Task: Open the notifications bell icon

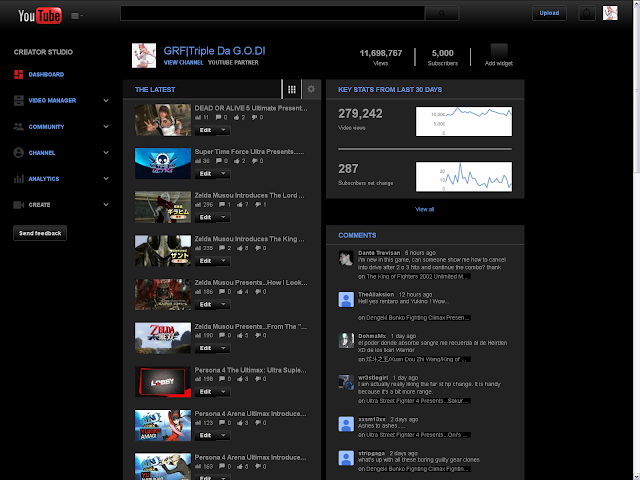Action: (587, 13)
